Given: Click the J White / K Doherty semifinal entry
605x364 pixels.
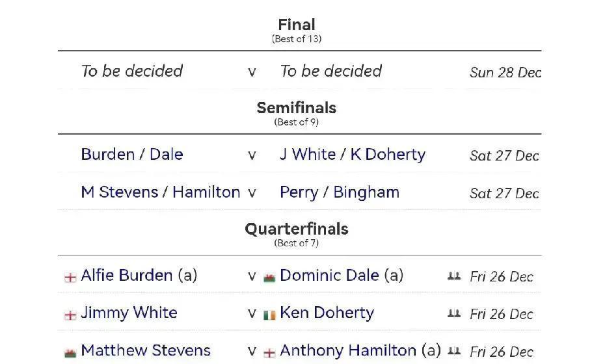Looking at the screenshot, I should tap(352, 155).
